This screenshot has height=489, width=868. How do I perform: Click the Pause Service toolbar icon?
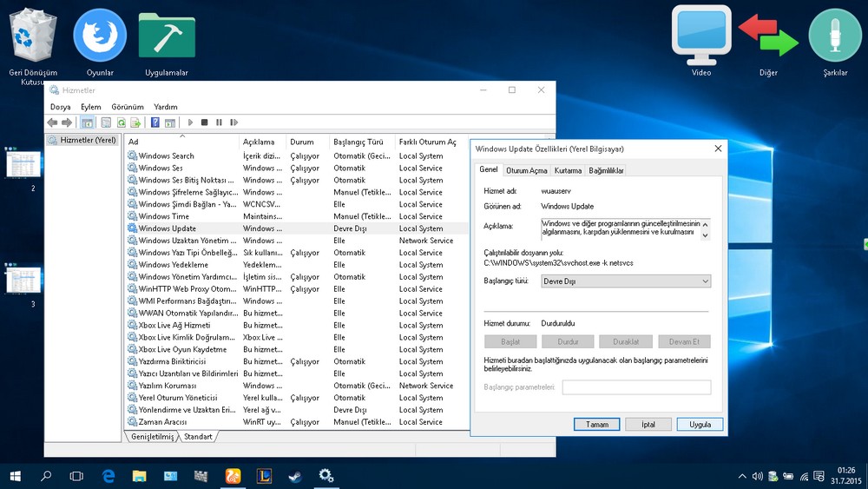pyautogui.click(x=219, y=122)
